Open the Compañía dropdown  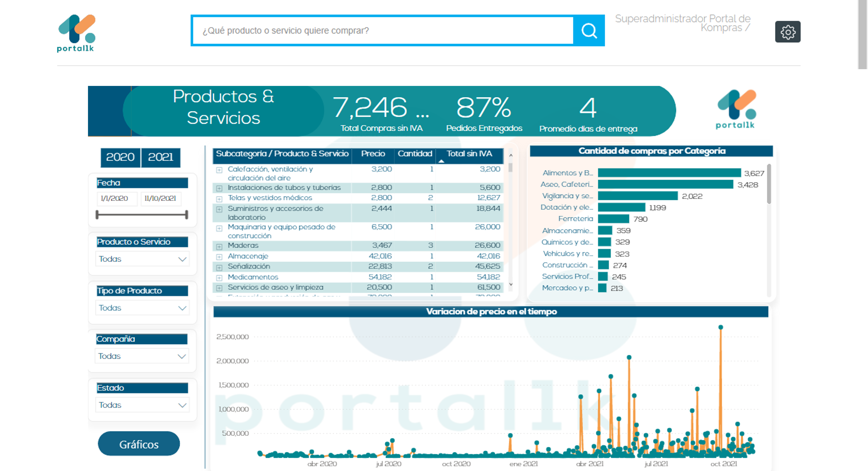point(141,356)
